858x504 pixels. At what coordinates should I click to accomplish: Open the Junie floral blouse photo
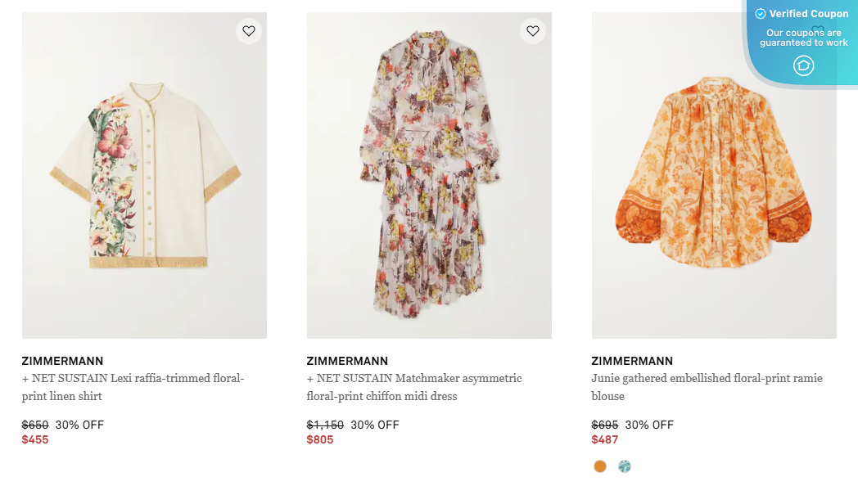(713, 175)
